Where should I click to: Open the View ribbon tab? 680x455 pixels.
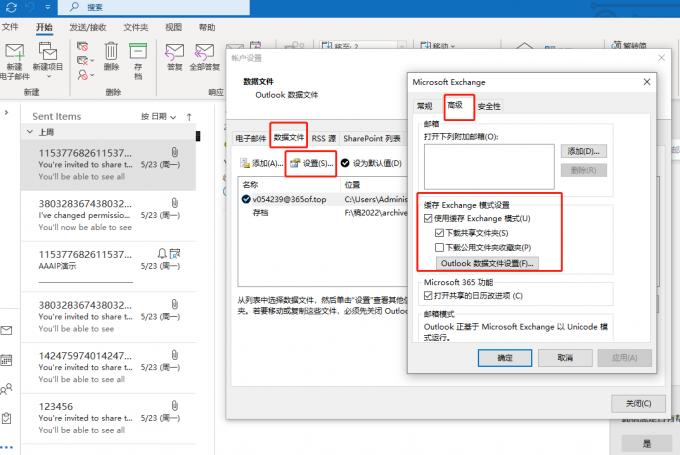click(173, 27)
